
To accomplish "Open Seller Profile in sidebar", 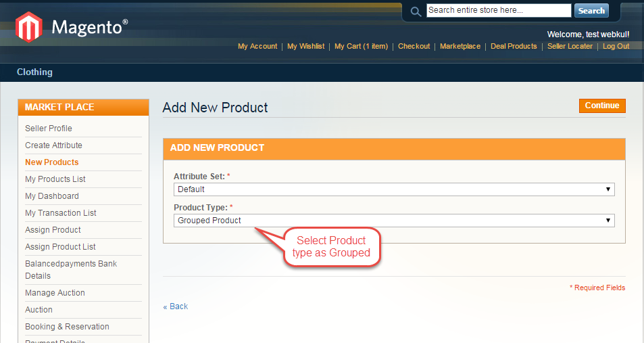I will pyautogui.click(x=49, y=129).
